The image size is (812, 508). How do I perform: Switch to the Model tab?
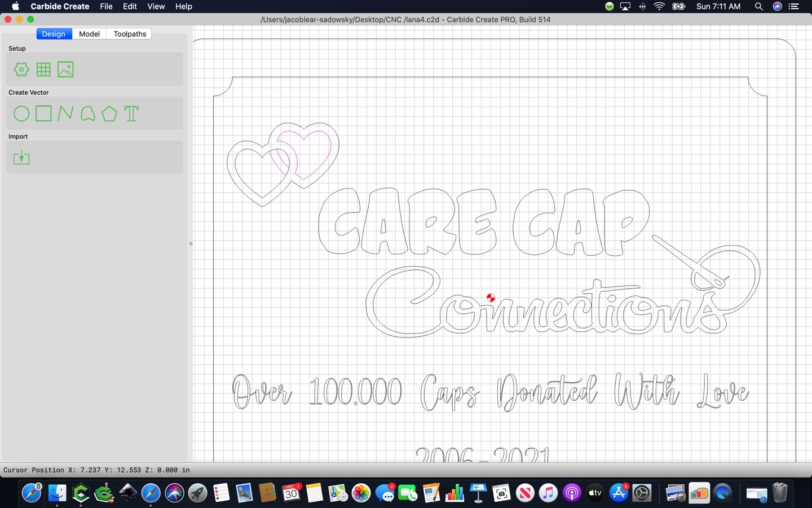(x=89, y=34)
